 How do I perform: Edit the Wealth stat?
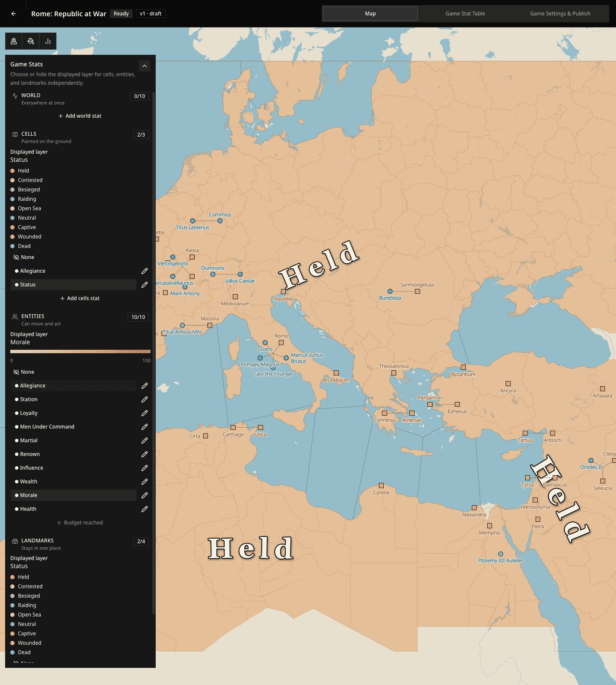pos(145,482)
